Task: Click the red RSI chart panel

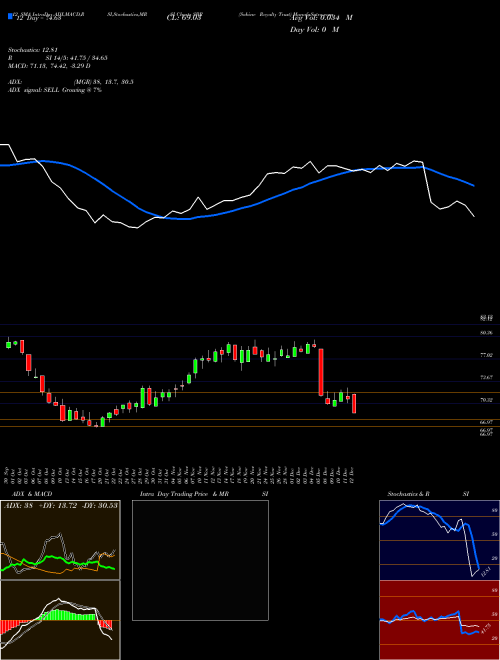Action: click(x=439, y=620)
